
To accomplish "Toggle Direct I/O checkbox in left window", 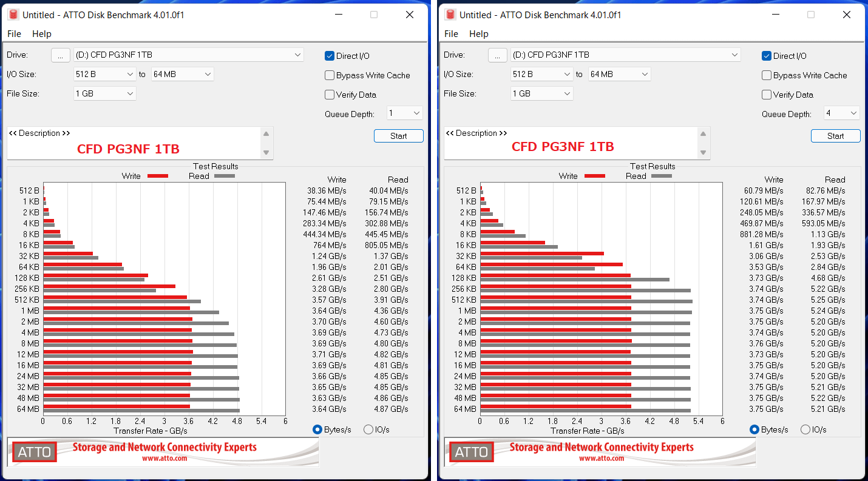I will tap(330, 56).
